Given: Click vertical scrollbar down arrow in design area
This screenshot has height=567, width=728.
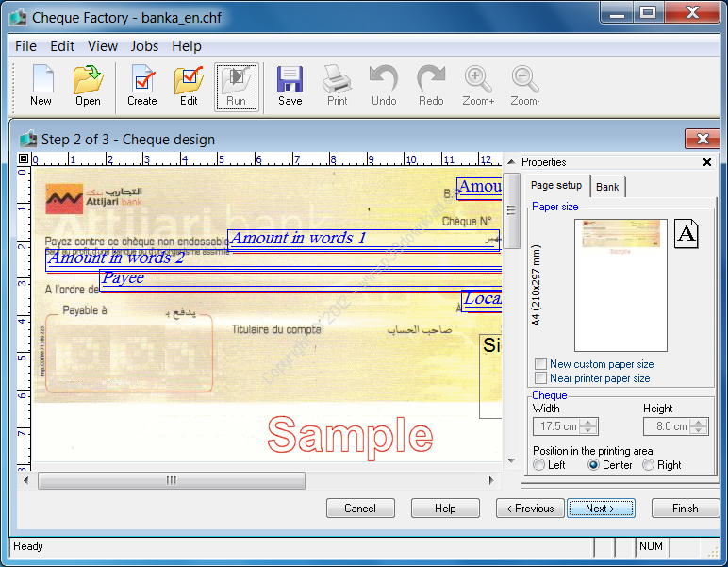Looking at the screenshot, I should pos(511,460).
